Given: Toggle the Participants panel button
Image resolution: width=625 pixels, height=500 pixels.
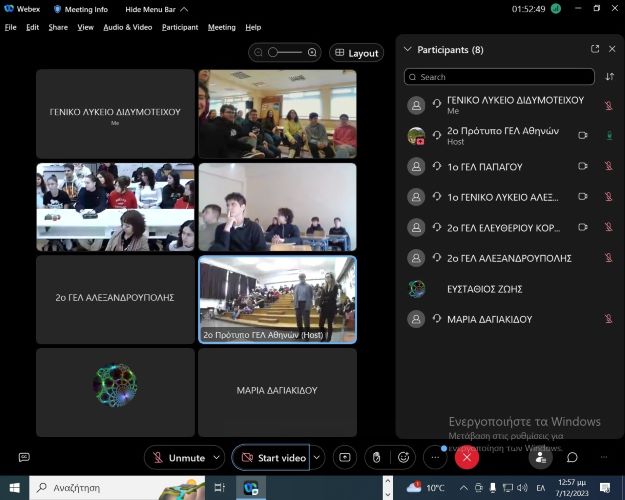Looking at the screenshot, I should tap(540, 457).
